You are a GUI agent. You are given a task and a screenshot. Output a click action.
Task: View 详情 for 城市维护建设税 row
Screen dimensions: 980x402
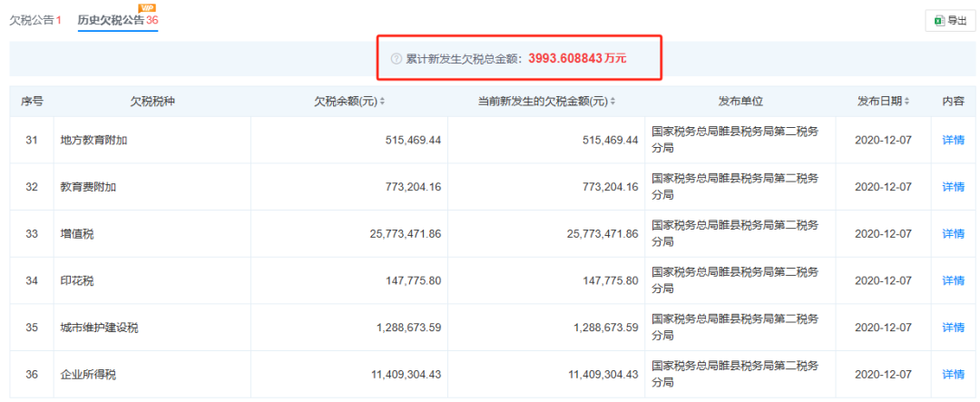[x=953, y=328]
